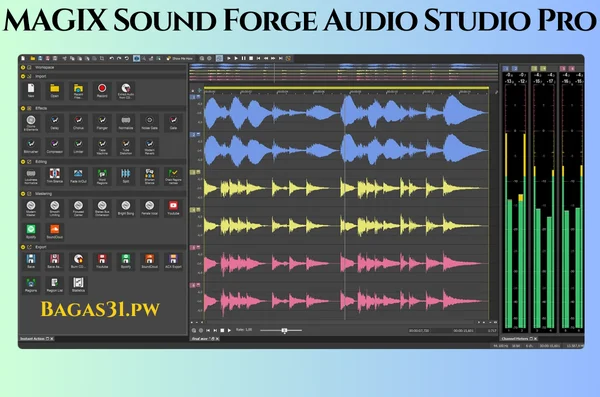
Task: Click the Fade In/Out editing icon
Action: point(78,176)
